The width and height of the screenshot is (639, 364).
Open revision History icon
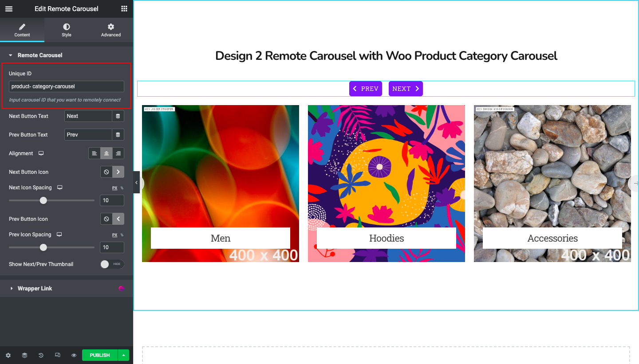[x=41, y=355]
